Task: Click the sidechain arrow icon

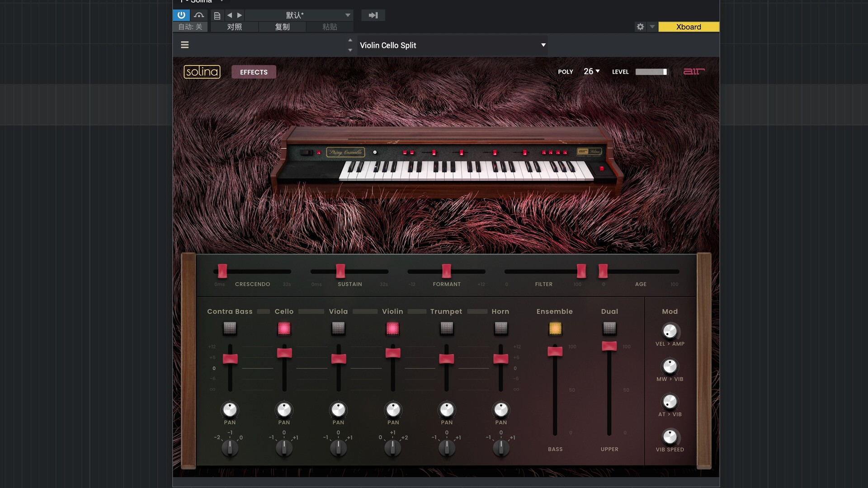Action: coord(373,15)
